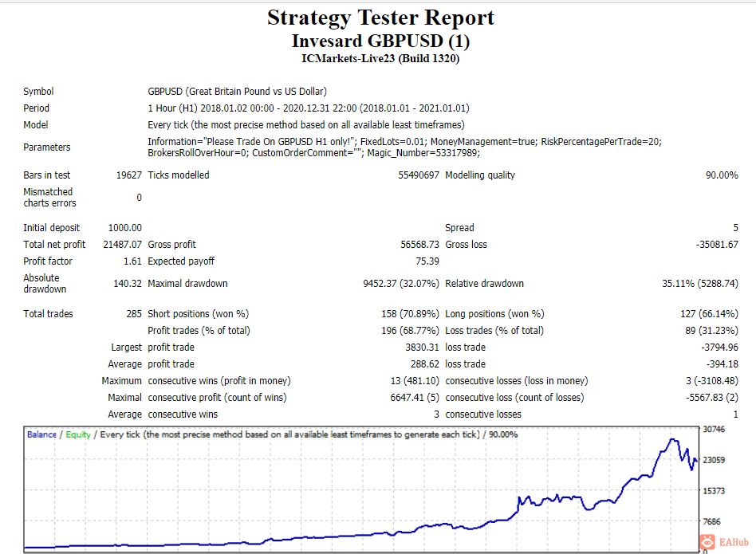Click the Total net profit label

tap(54, 244)
